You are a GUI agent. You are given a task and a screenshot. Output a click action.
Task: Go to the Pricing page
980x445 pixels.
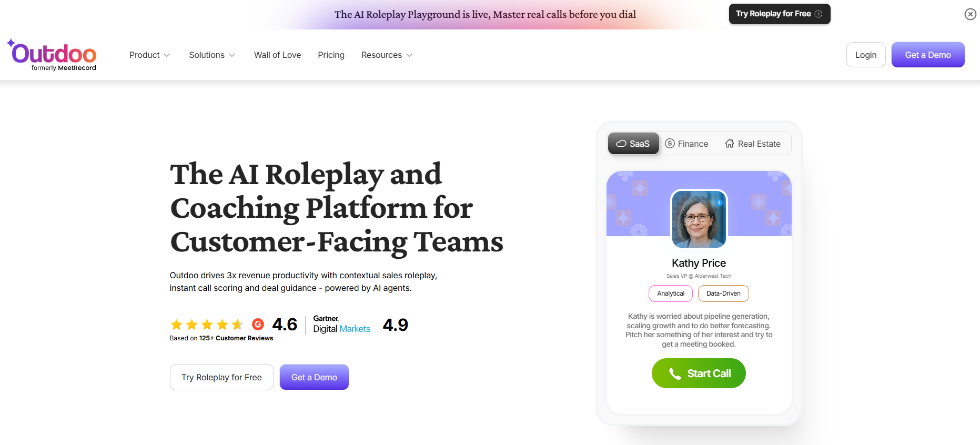coord(331,55)
